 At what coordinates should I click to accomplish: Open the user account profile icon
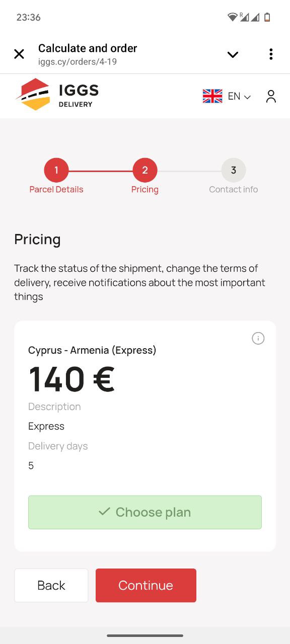(x=271, y=97)
